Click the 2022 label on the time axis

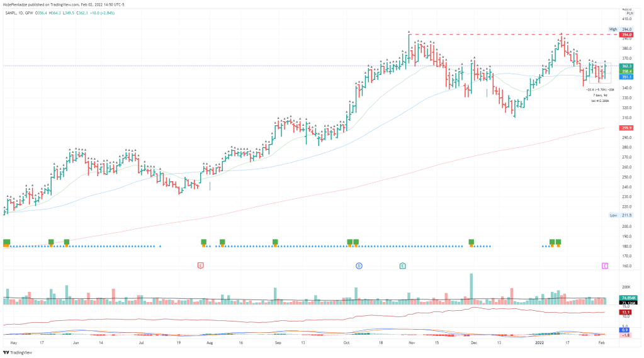point(539,342)
